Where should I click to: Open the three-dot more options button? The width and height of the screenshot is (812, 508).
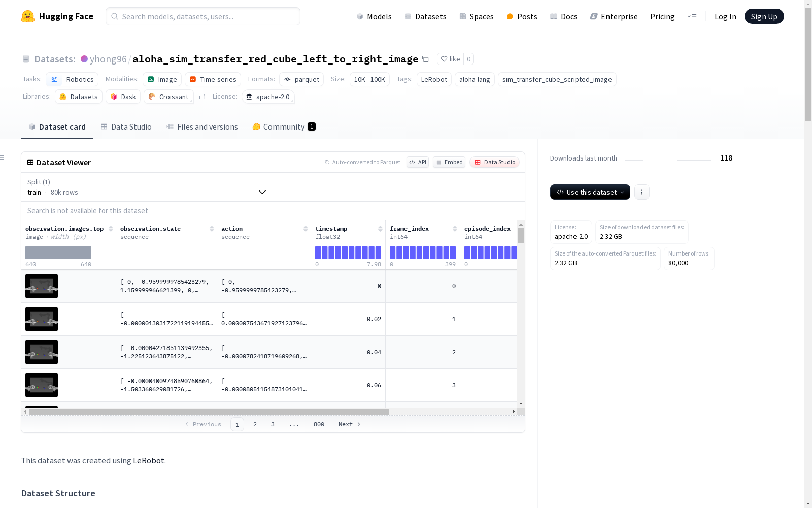click(x=642, y=192)
